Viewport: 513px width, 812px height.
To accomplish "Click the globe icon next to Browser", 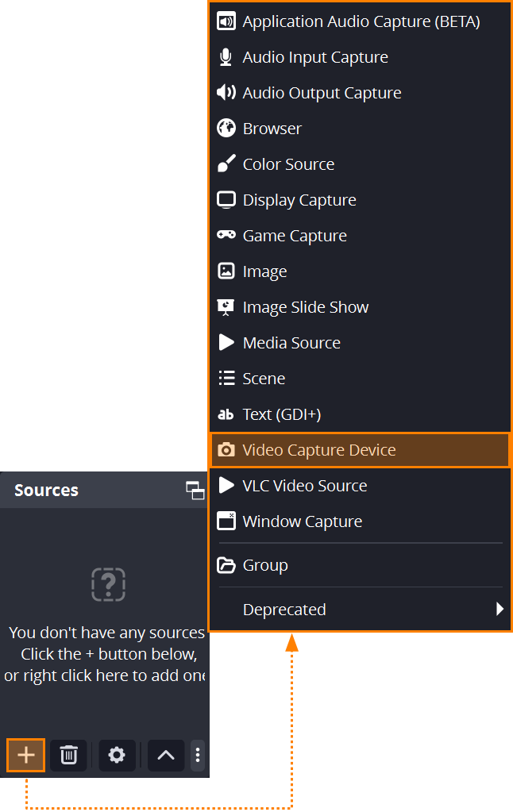I will [x=226, y=128].
